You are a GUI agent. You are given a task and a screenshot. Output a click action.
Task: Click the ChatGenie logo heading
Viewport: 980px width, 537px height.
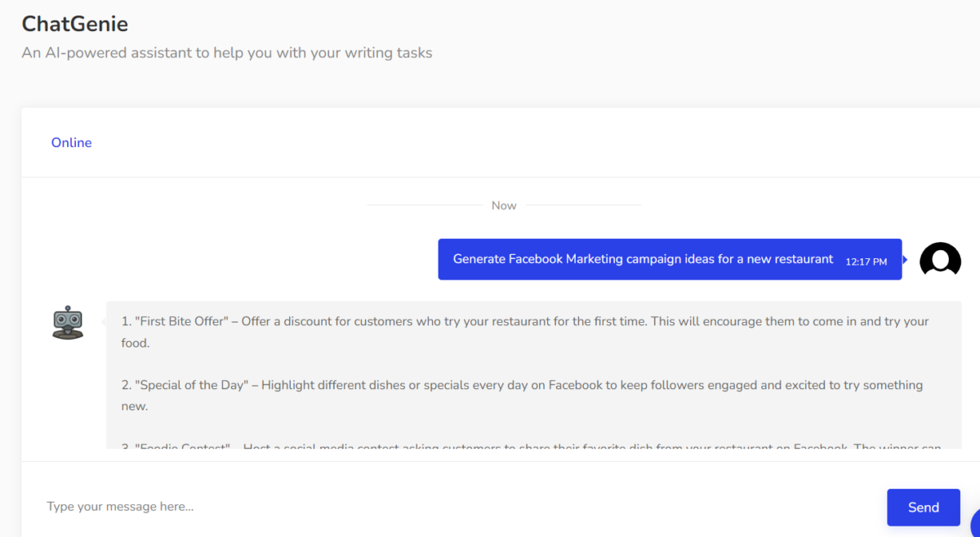pyautogui.click(x=74, y=24)
